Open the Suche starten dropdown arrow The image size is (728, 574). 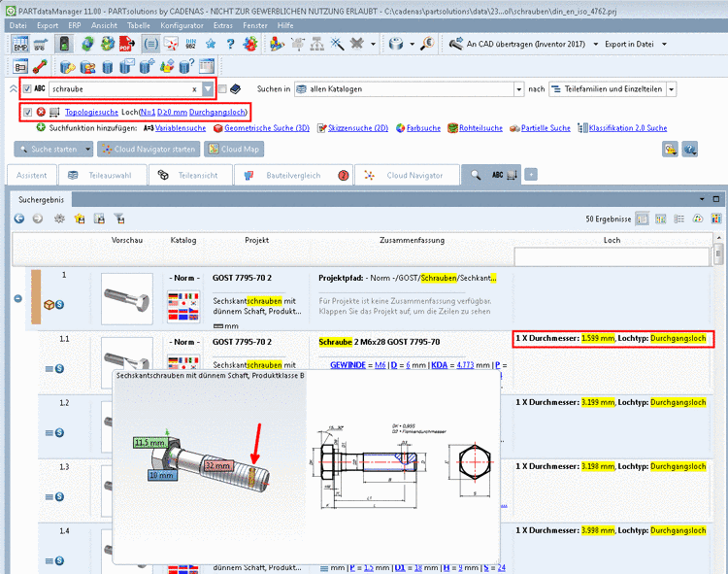[x=87, y=149]
